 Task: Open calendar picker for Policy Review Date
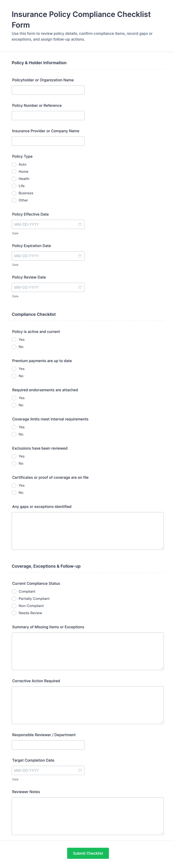click(80, 287)
